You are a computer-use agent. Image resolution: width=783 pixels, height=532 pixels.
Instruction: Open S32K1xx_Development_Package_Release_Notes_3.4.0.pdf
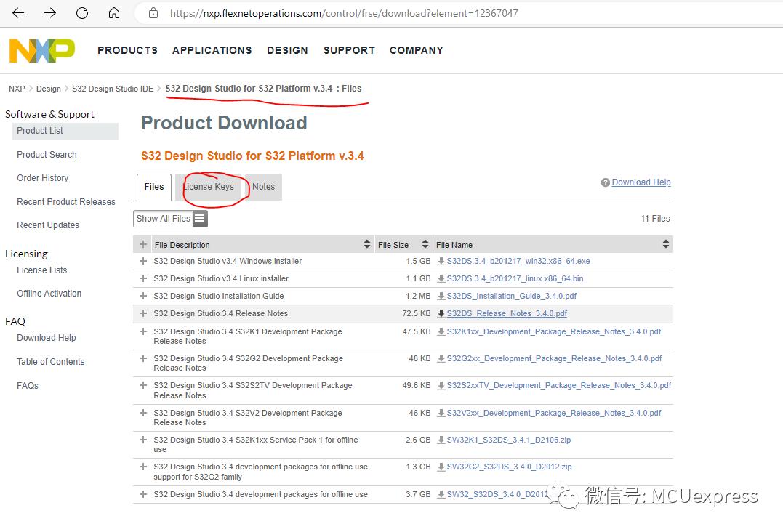[x=554, y=332]
